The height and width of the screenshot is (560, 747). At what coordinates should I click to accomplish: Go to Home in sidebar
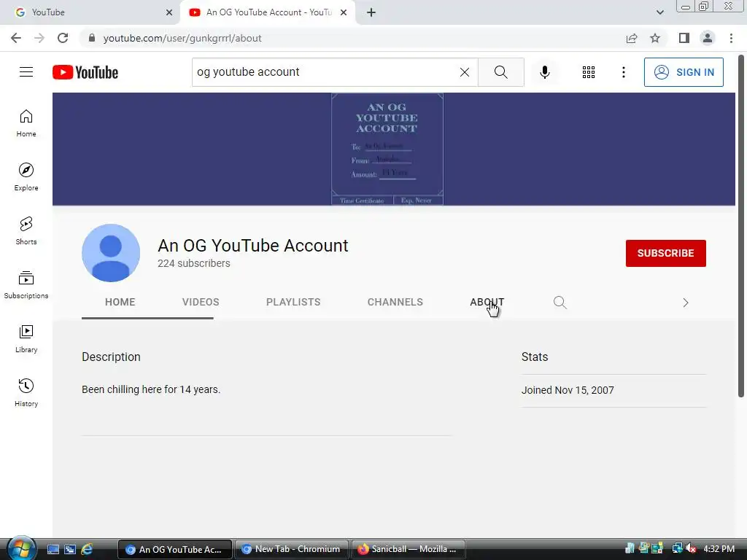click(x=26, y=123)
